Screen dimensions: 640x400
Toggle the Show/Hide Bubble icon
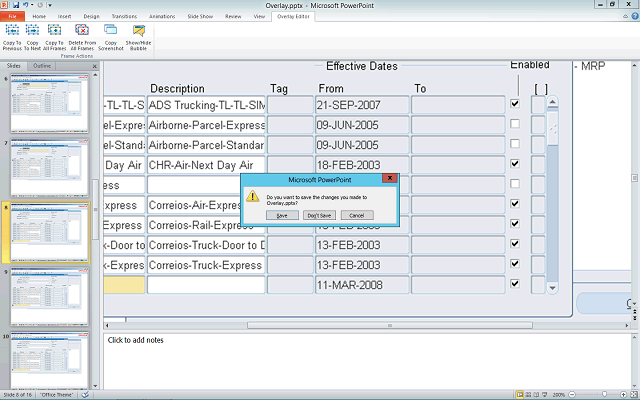tap(139, 33)
